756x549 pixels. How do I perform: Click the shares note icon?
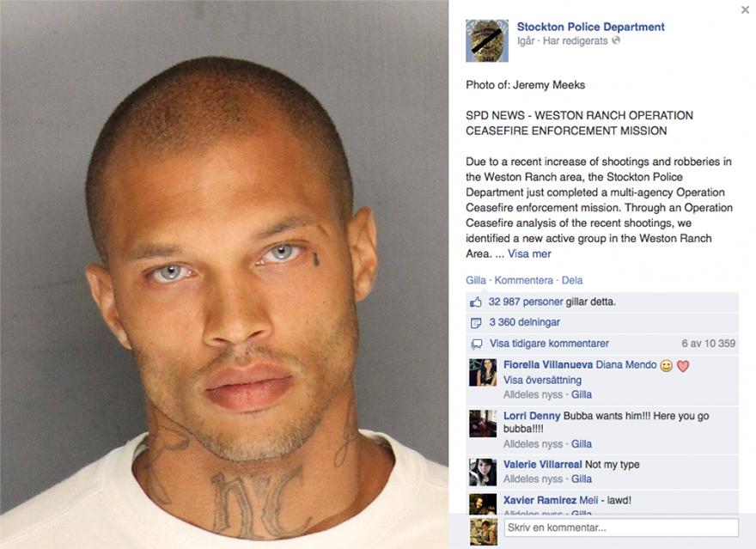coord(476,323)
